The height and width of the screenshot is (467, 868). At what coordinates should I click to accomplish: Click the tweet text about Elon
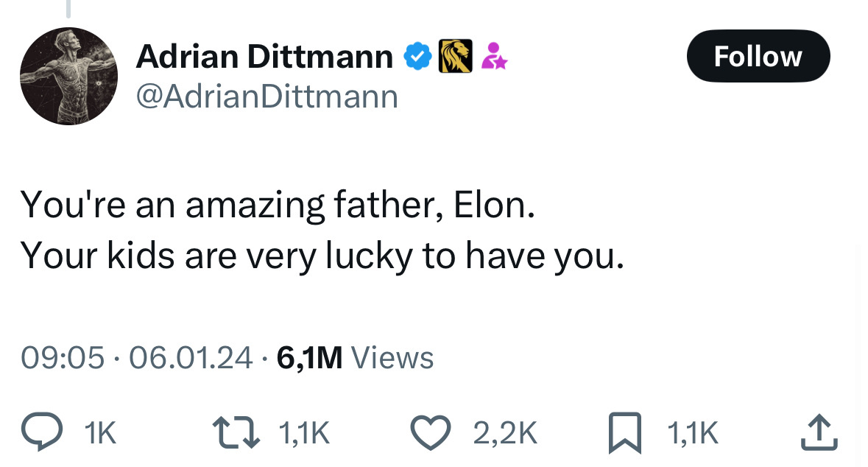pos(322,229)
